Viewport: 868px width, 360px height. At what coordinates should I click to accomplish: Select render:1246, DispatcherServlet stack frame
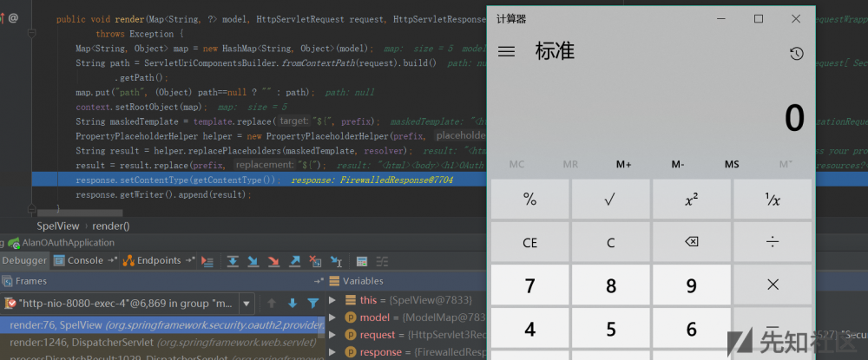pyautogui.click(x=162, y=343)
